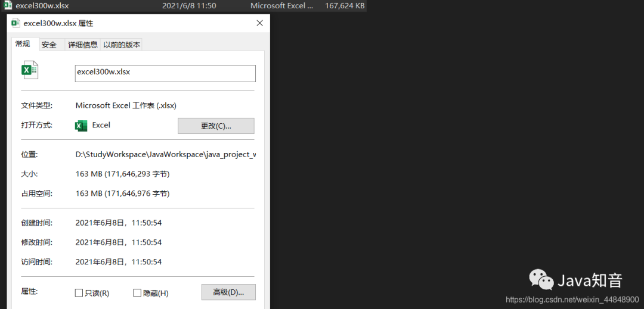The image size is (644, 309).
Task: Click the 大小: label
Action: pyautogui.click(x=29, y=174)
